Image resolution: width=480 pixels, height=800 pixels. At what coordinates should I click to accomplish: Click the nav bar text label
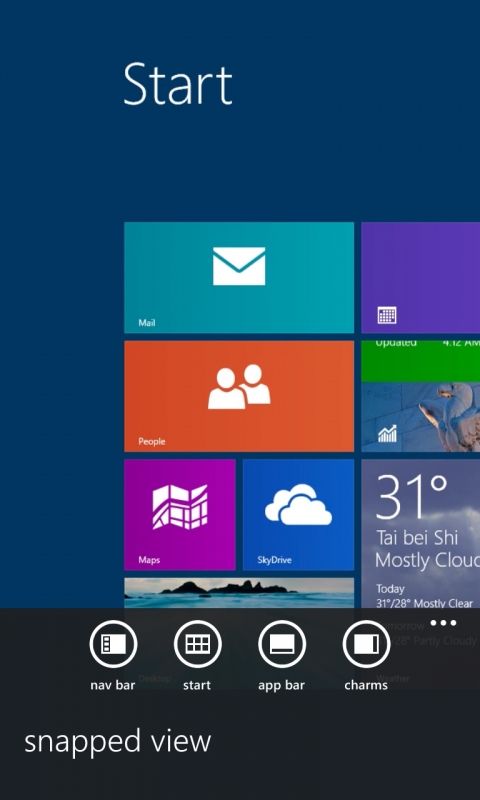point(113,685)
